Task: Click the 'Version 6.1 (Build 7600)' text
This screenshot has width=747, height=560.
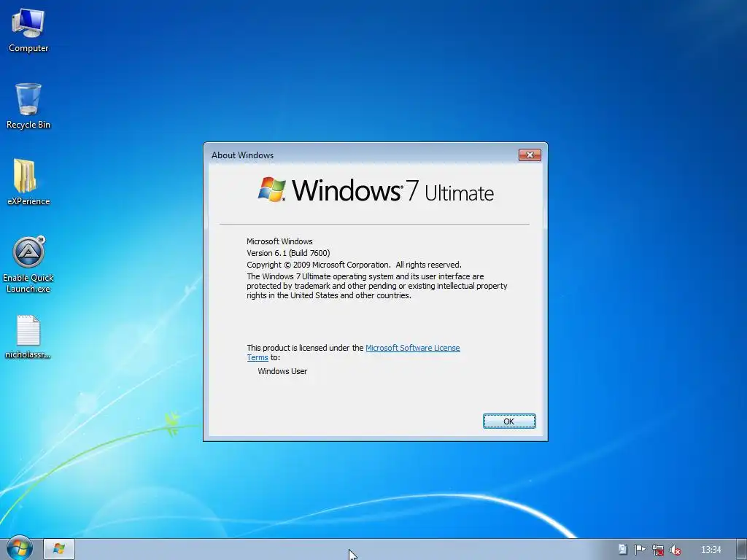Action: 288,253
